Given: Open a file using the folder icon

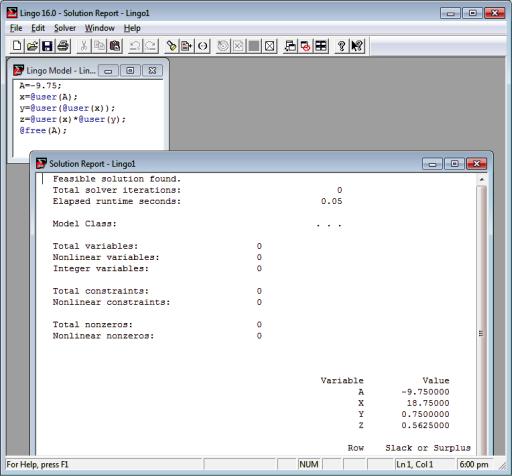Looking at the screenshot, I should click(x=32, y=46).
